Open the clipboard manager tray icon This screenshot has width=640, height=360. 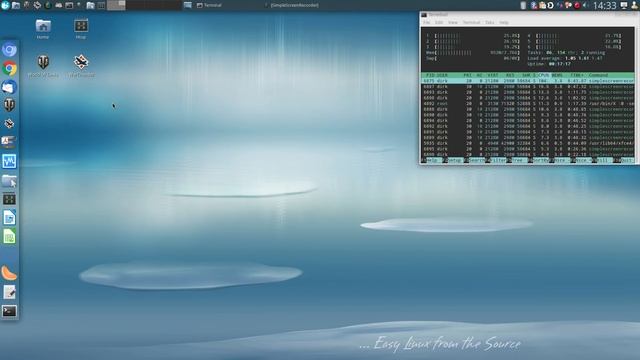coord(542,5)
